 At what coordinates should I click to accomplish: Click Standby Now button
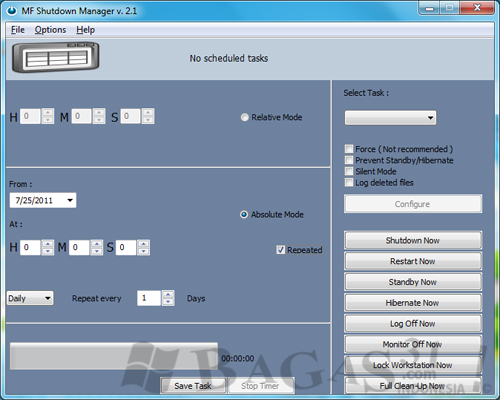(x=413, y=282)
